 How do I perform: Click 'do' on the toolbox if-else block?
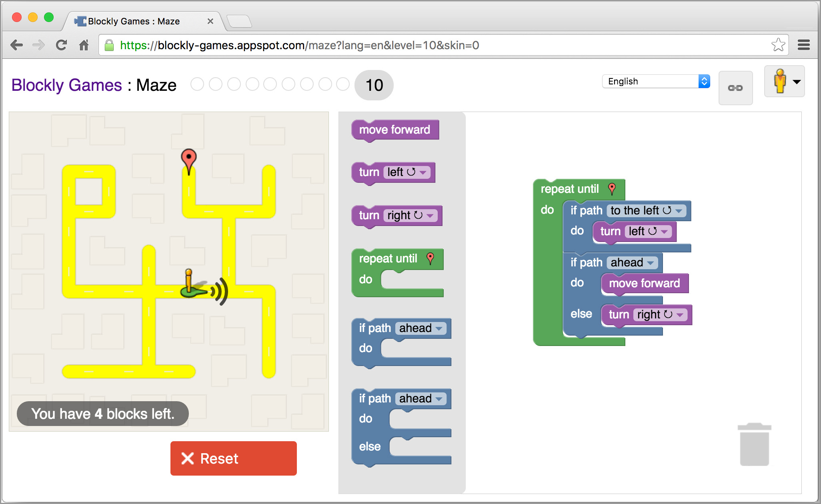tap(366, 418)
